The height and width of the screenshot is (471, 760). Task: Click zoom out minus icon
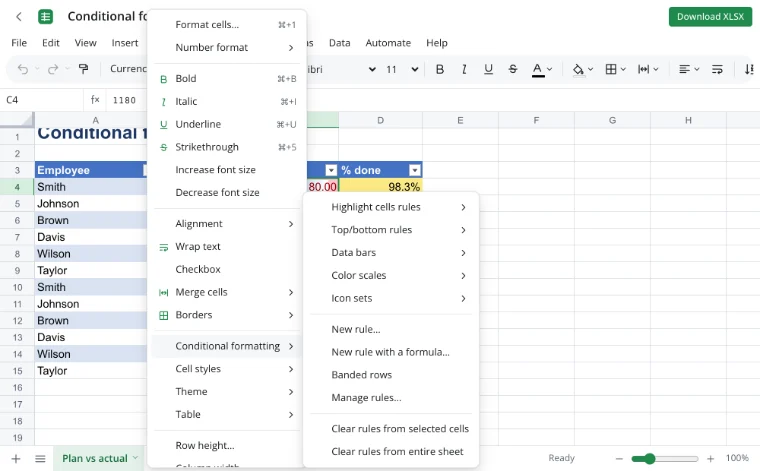pos(619,458)
